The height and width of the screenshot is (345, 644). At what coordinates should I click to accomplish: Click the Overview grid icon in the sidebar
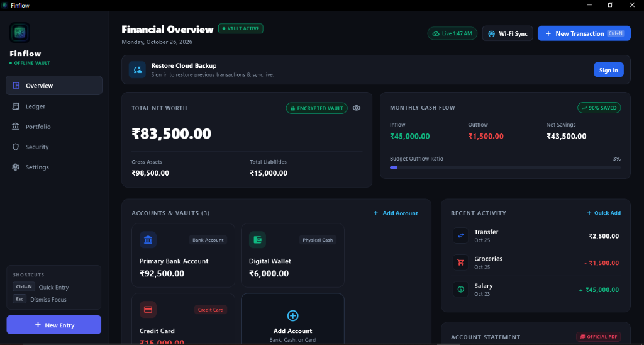coord(16,86)
